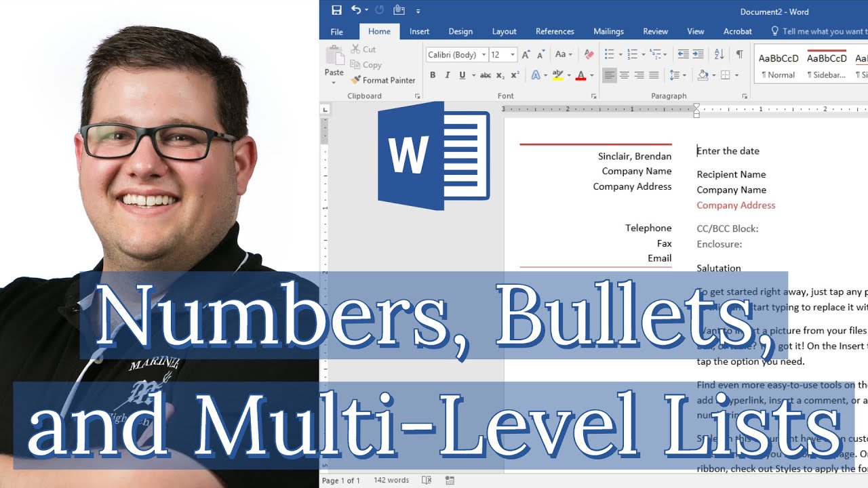868x488 pixels.
Task: Save the document from the title bar
Action: 336,10
